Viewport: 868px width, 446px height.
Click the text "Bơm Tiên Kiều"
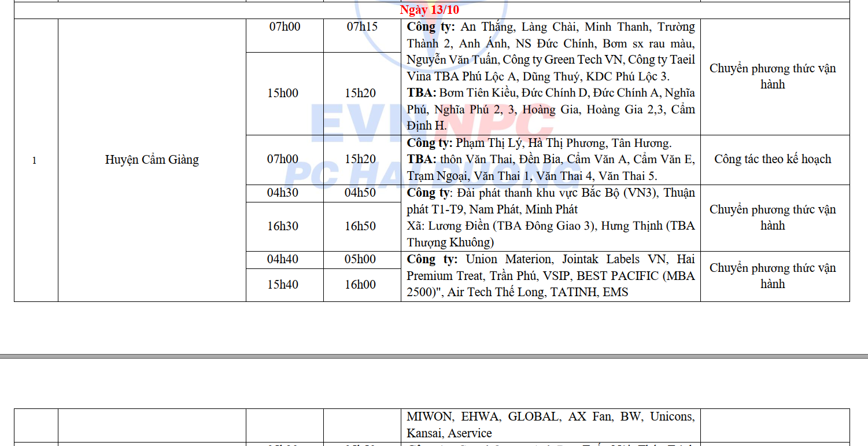[x=477, y=93]
